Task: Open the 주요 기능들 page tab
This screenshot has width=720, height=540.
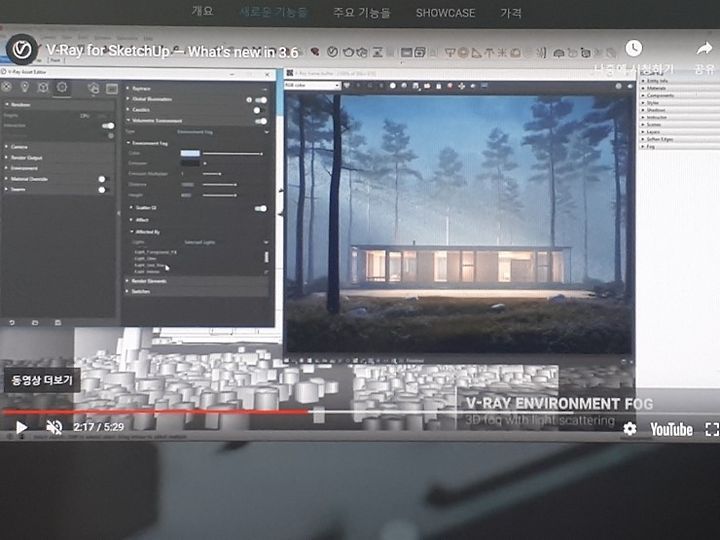Action: pyautogui.click(x=362, y=13)
